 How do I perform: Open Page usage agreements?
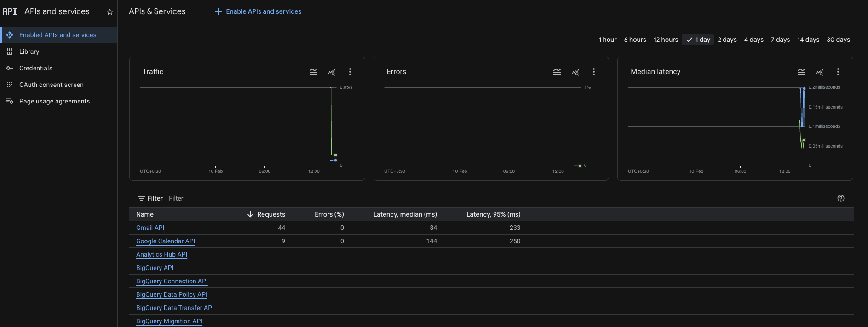pyautogui.click(x=58, y=101)
